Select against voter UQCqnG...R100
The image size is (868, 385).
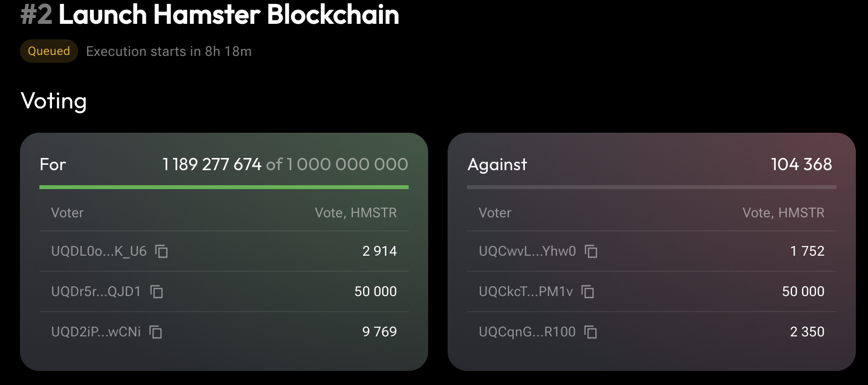527,332
